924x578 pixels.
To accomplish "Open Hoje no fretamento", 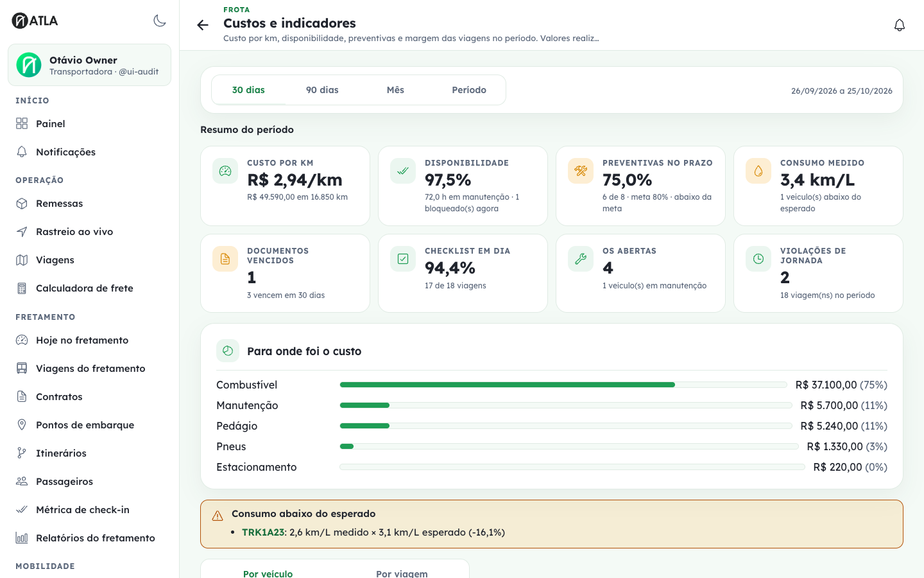I will 89,340.
